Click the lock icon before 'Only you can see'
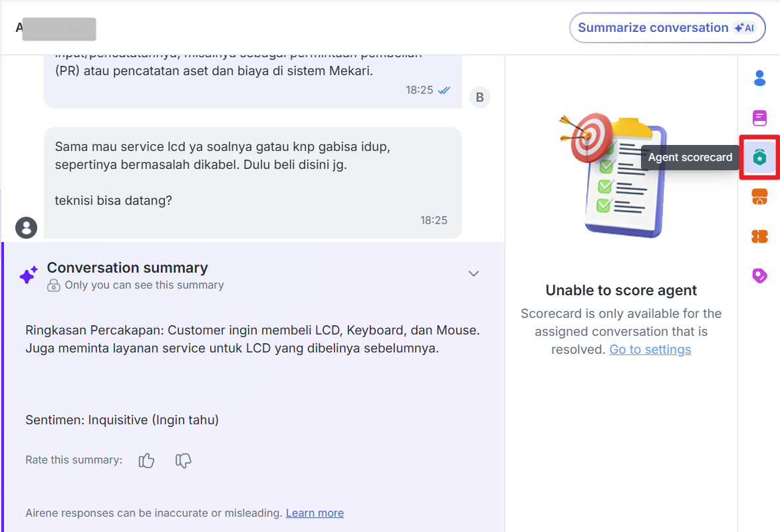Screen dimensions: 780x532 click(54, 285)
